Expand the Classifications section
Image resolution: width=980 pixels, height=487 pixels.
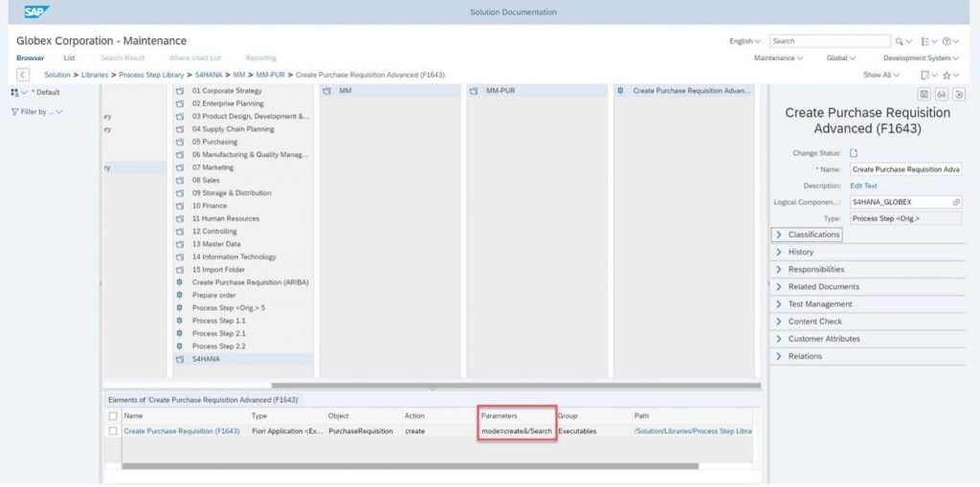[x=808, y=234]
